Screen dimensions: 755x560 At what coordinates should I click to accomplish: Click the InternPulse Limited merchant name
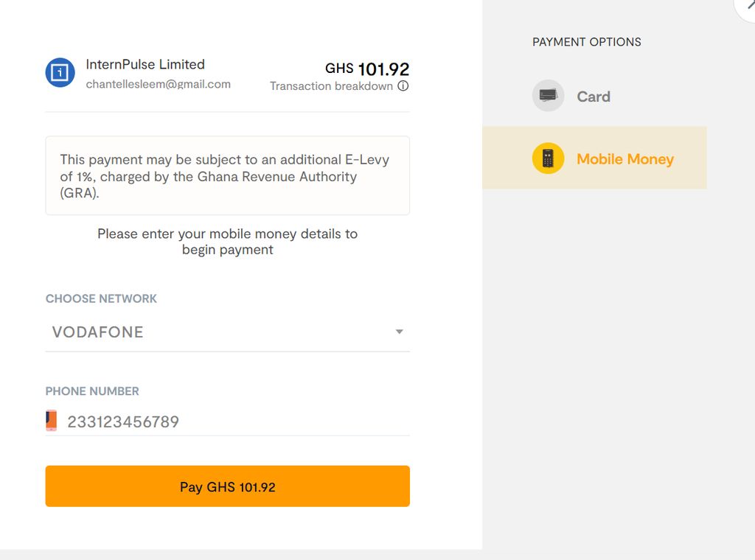pyautogui.click(x=145, y=65)
